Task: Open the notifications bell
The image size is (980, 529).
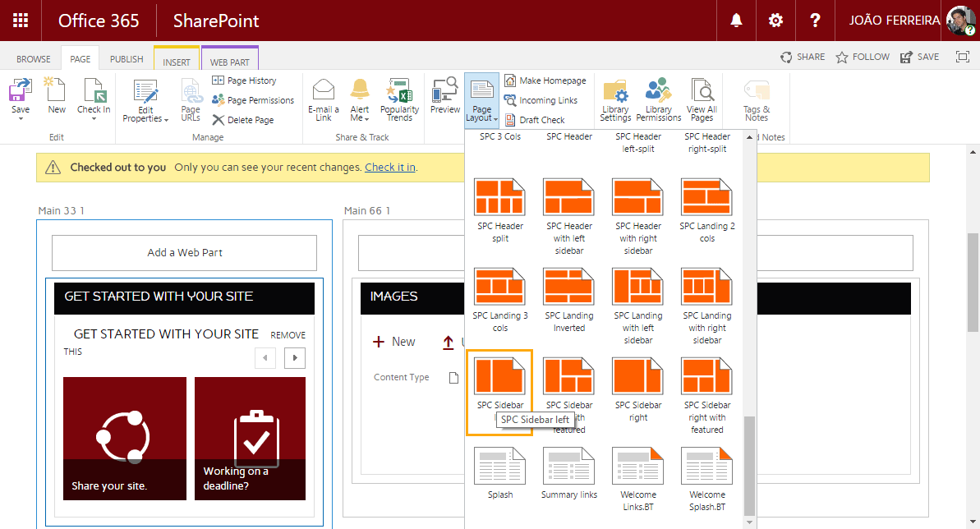Action: (x=736, y=21)
